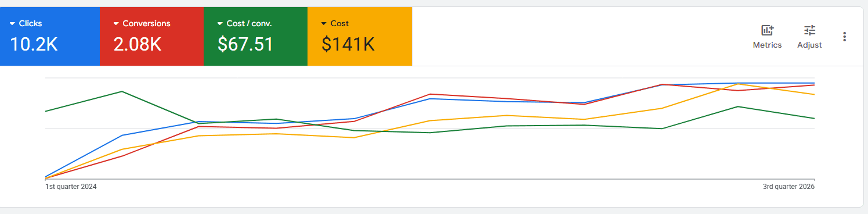Select the yellow Cost scorecard
Image resolution: width=868 pixels, height=214 pixels.
360,37
